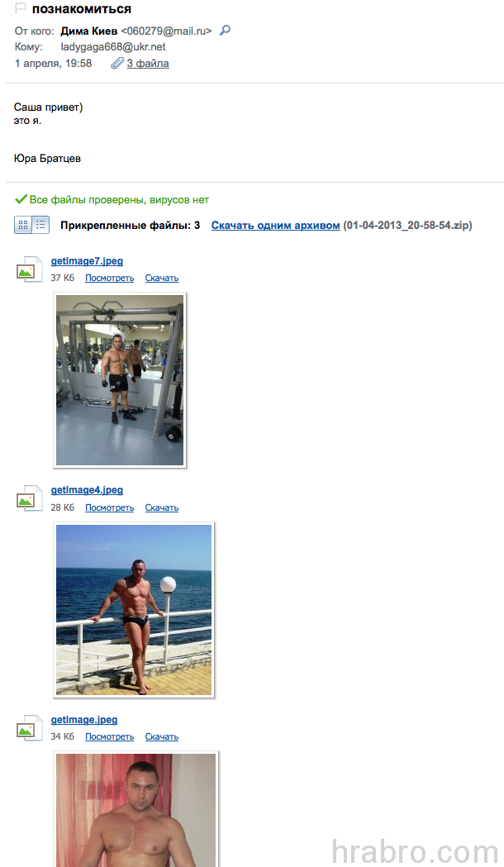Screen dimensions: 504x867
Task: Click the getImage.jpeg file type icon
Action: coord(29,728)
